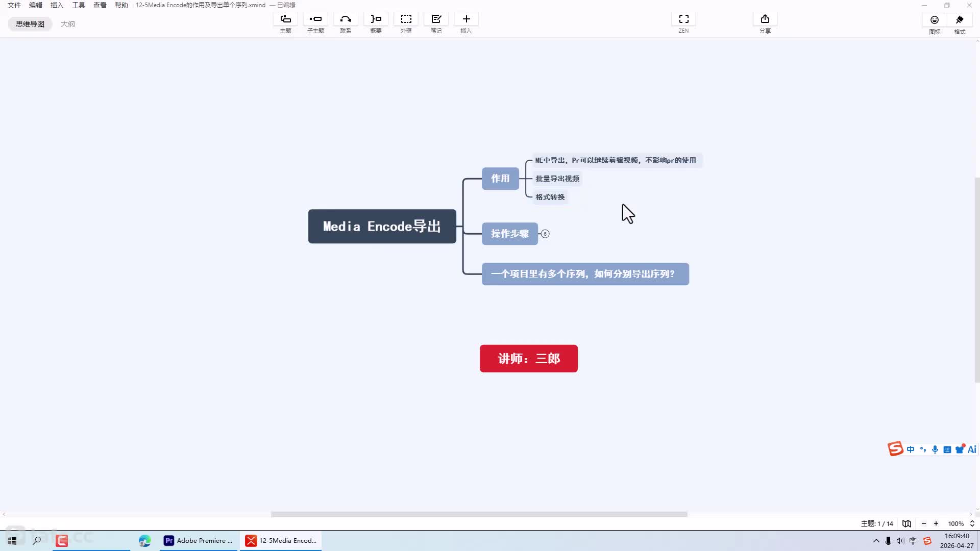980x551 pixels.
Task: Click Sogou voice input microphone
Action: coord(935,449)
